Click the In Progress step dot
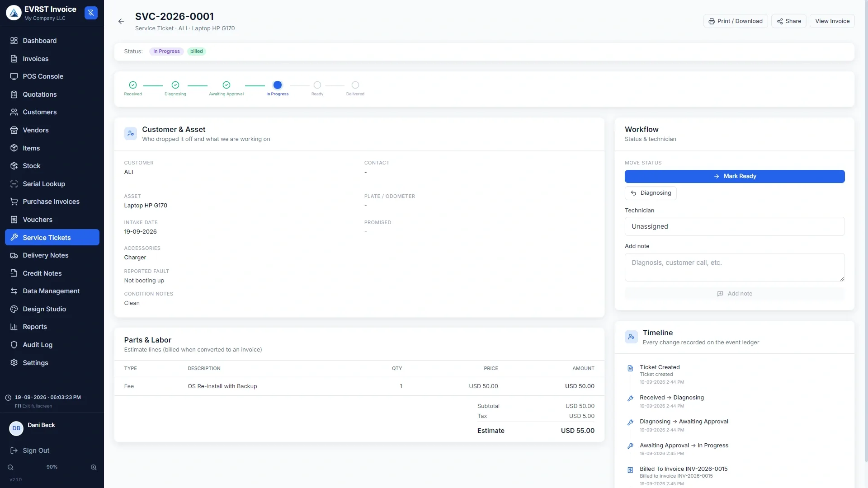868x488 pixels. (278, 85)
